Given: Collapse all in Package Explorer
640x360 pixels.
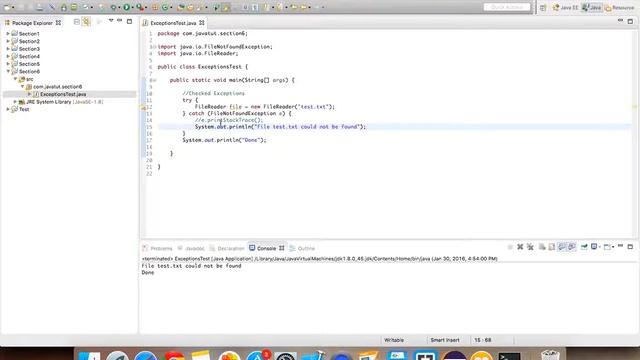Looking at the screenshot, I should [76, 22].
